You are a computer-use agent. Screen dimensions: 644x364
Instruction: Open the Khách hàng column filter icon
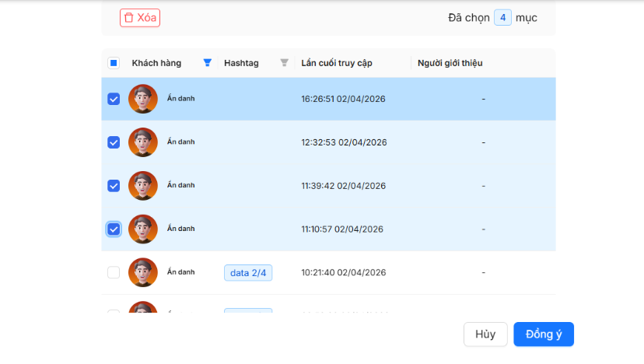click(x=208, y=62)
